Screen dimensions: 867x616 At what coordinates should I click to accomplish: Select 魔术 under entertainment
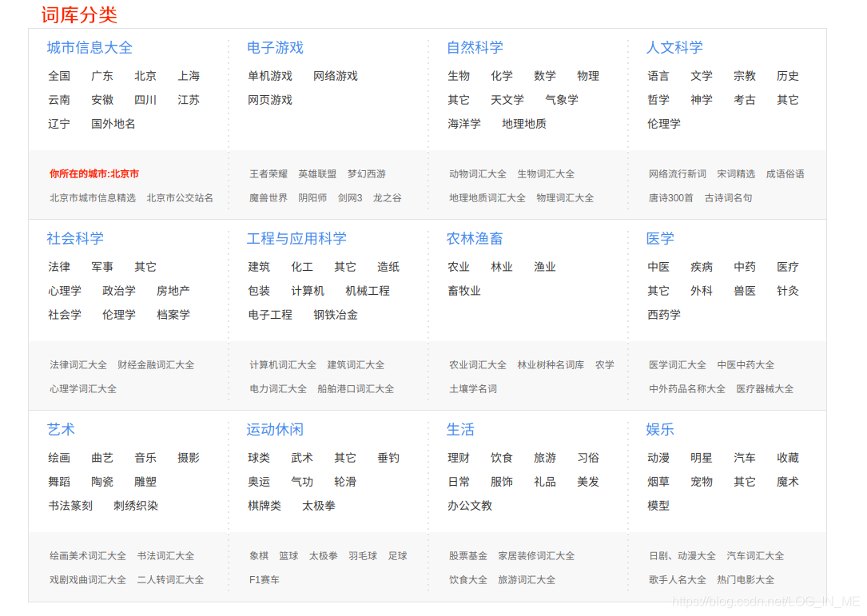pyautogui.click(x=787, y=483)
